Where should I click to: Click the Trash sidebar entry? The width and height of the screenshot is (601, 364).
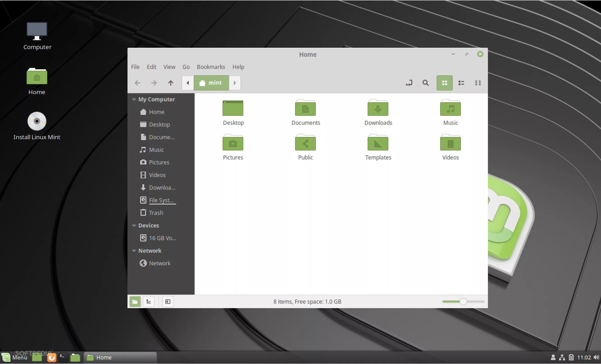click(156, 213)
